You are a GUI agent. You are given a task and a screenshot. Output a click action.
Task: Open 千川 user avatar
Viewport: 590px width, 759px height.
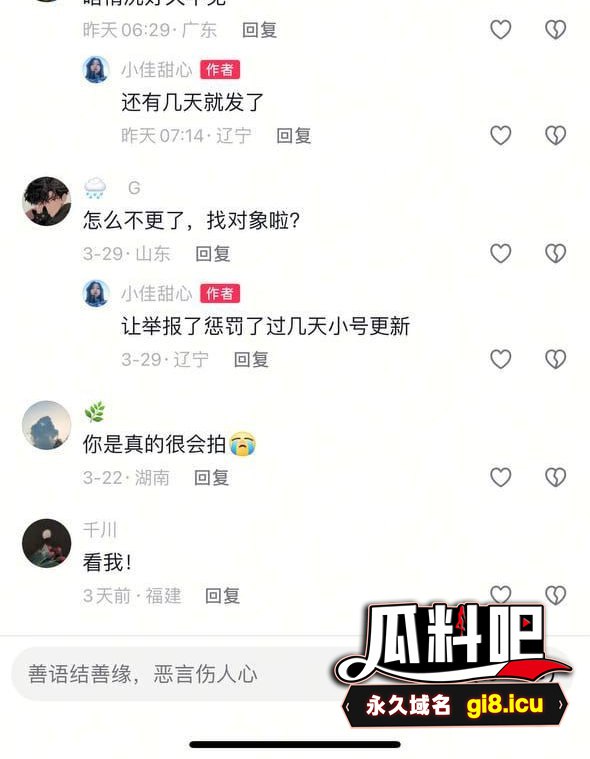point(46,543)
